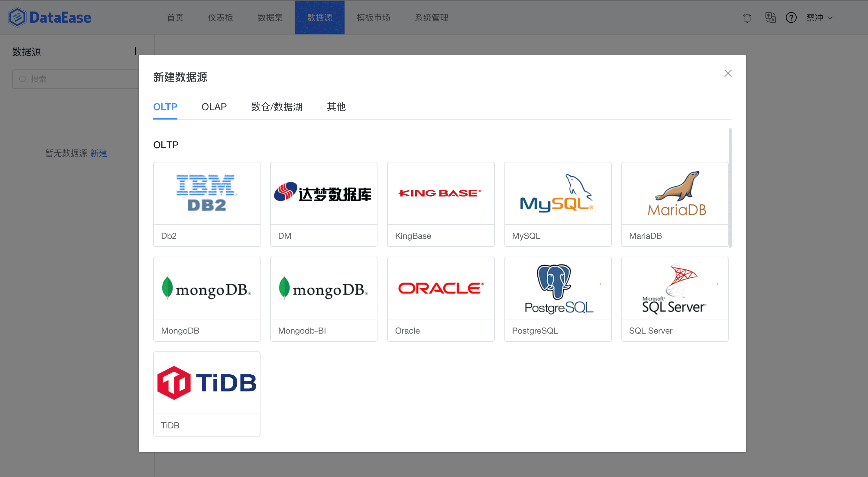Screen dimensions: 868x477
Task: Switch to the OLAP tab
Action: point(214,107)
